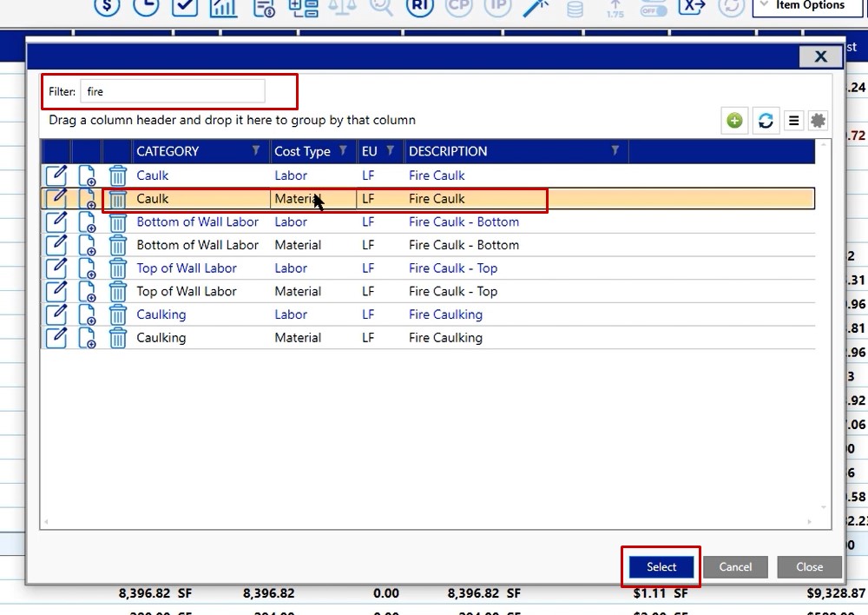Open the Cost Type column filter
868x615 pixels.
tap(342, 151)
